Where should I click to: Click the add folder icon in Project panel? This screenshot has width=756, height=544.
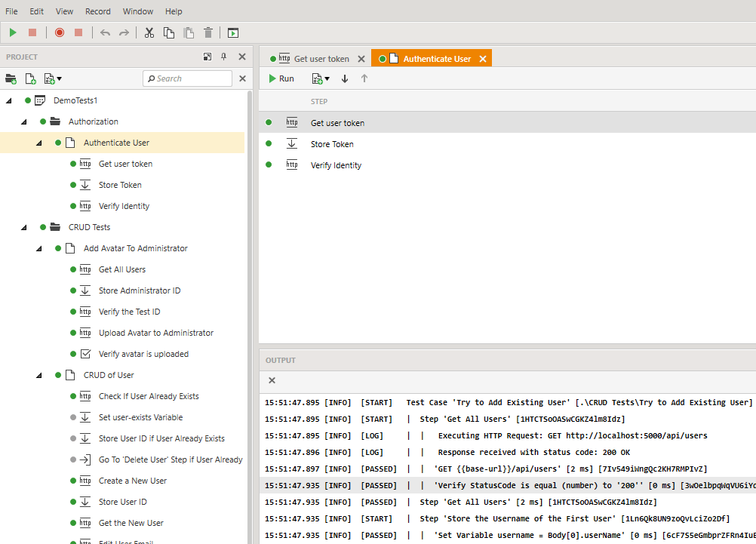pyautogui.click(x=11, y=78)
